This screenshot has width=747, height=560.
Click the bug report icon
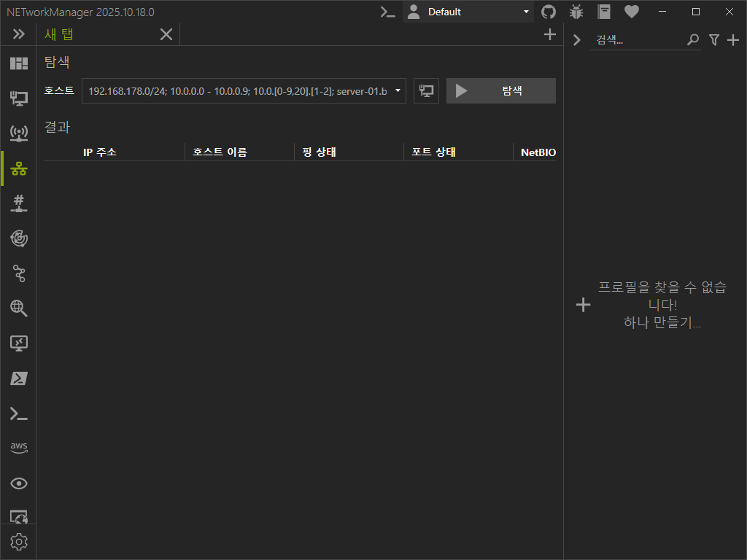point(576,12)
